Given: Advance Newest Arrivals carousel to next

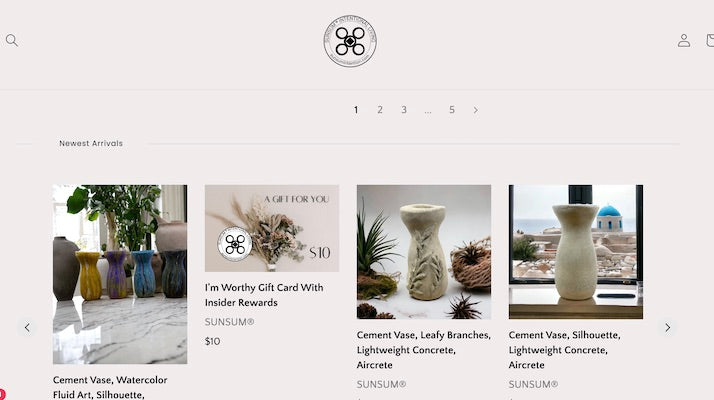Looking at the screenshot, I should click(668, 327).
